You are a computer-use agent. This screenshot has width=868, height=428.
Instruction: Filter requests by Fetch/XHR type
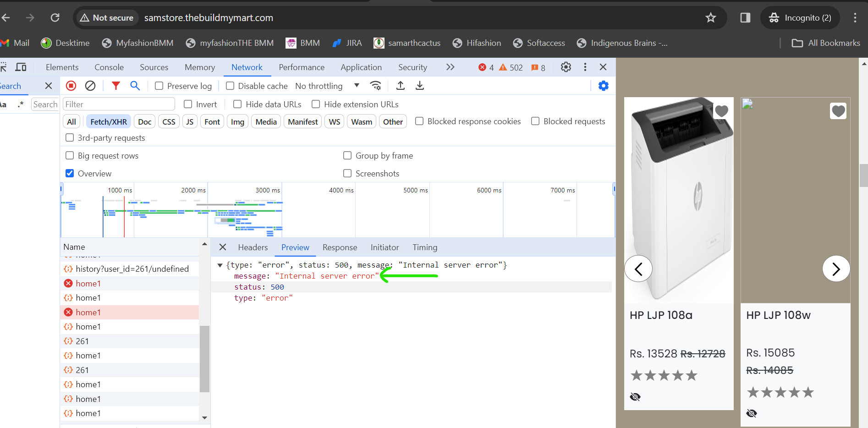(109, 122)
